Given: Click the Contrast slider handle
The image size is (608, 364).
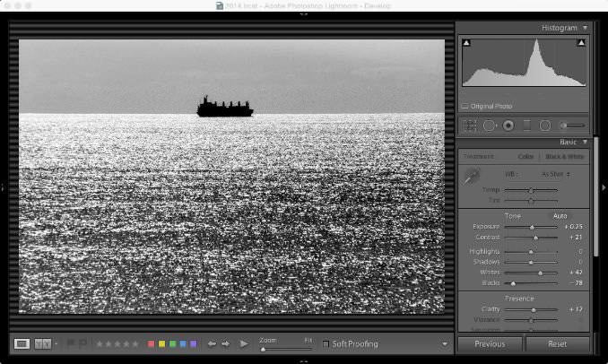Looking at the screenshot, I should click(x=536, y=238).
